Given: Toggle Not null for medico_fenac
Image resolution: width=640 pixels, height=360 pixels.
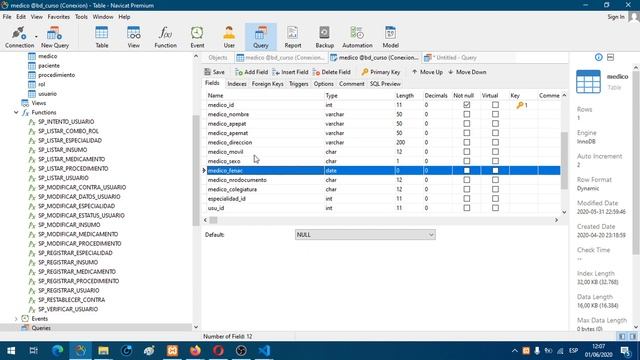Looking at the screenshot, I should pyautogui.click(x=467, y=170).
